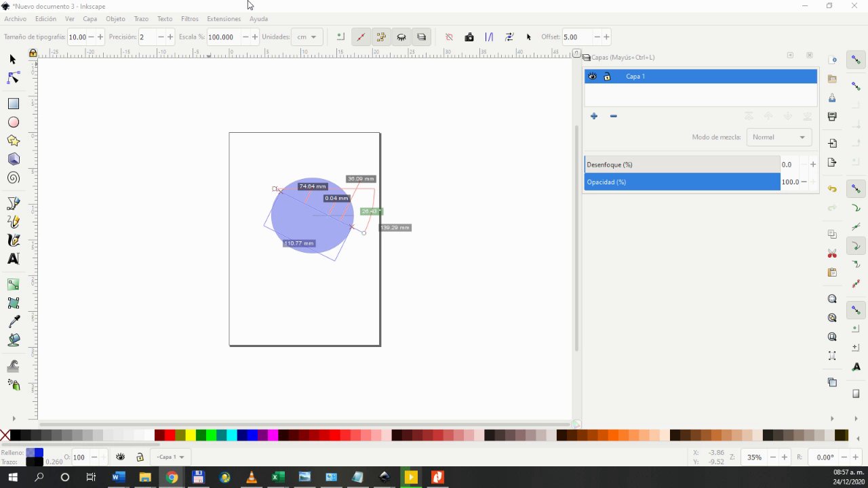
Task: Choose the Rectangle tool
Action: pos(13,104)
